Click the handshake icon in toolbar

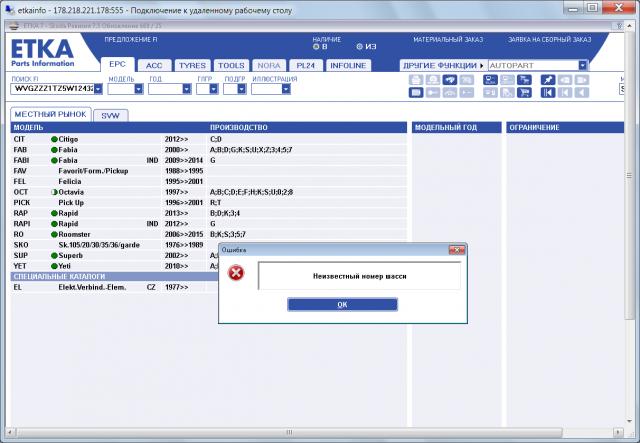click(x=450, y=79)
